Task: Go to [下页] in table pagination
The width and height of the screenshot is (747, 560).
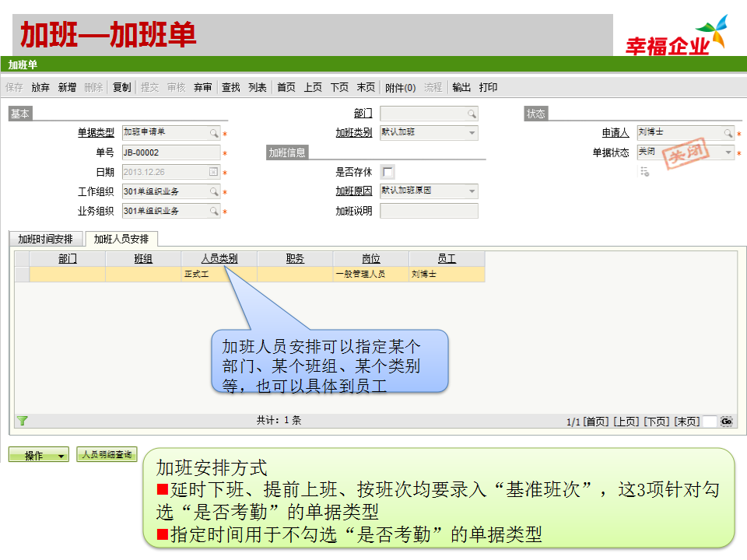Action: point(656,421)
